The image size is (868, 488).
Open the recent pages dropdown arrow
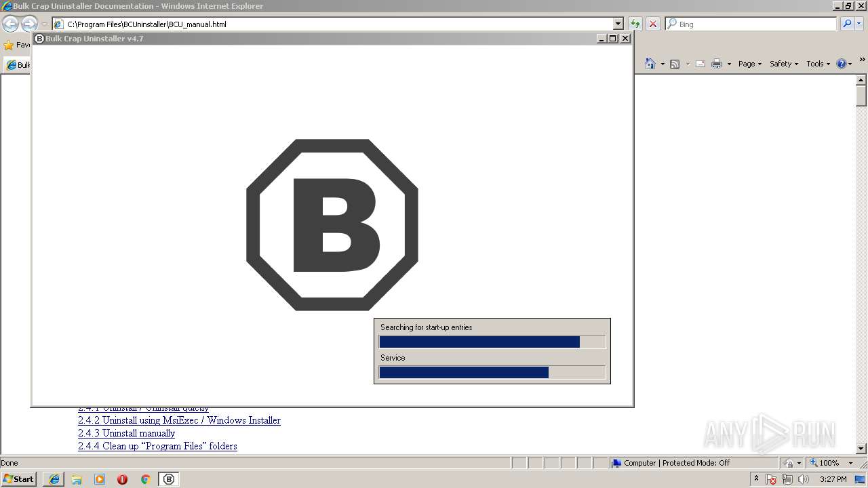44,24
